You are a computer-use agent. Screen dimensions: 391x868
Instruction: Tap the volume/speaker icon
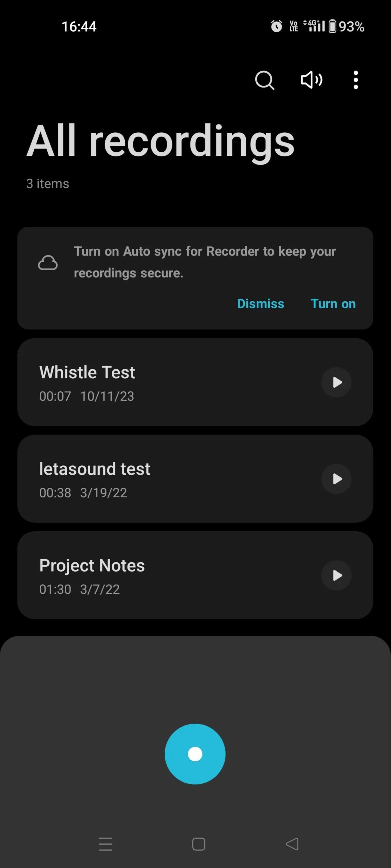(311, 80)
